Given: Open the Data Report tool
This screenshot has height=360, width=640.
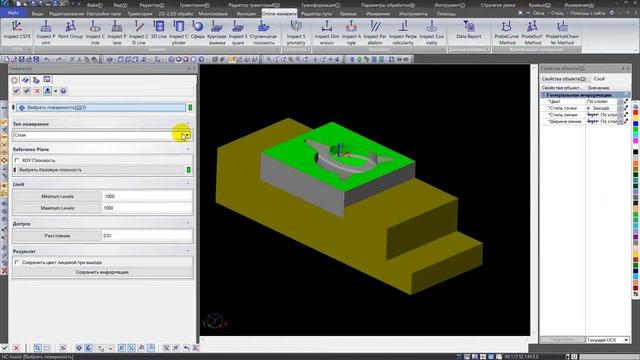Looking at the screenshot, I should [469, 31].
